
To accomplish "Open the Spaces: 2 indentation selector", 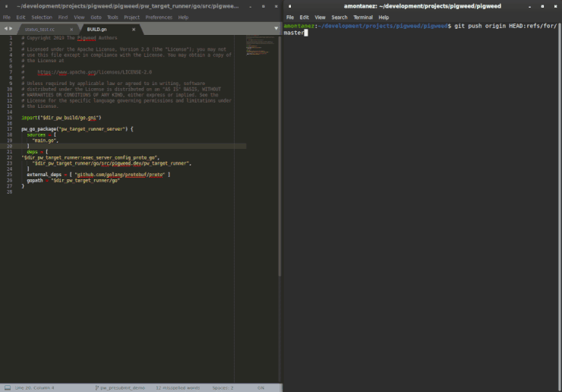I will pos(223,387).
